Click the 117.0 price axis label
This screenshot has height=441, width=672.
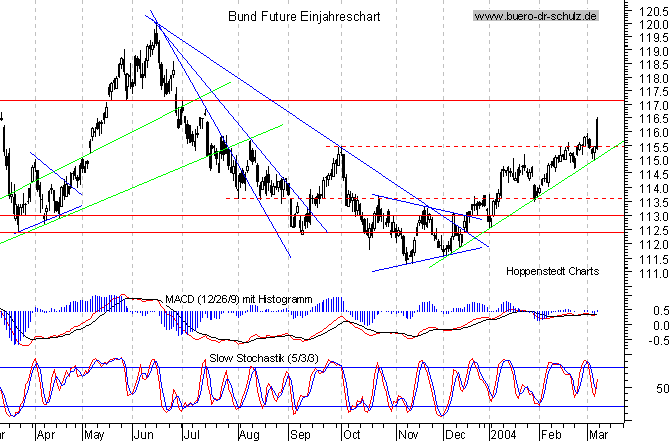653,105
